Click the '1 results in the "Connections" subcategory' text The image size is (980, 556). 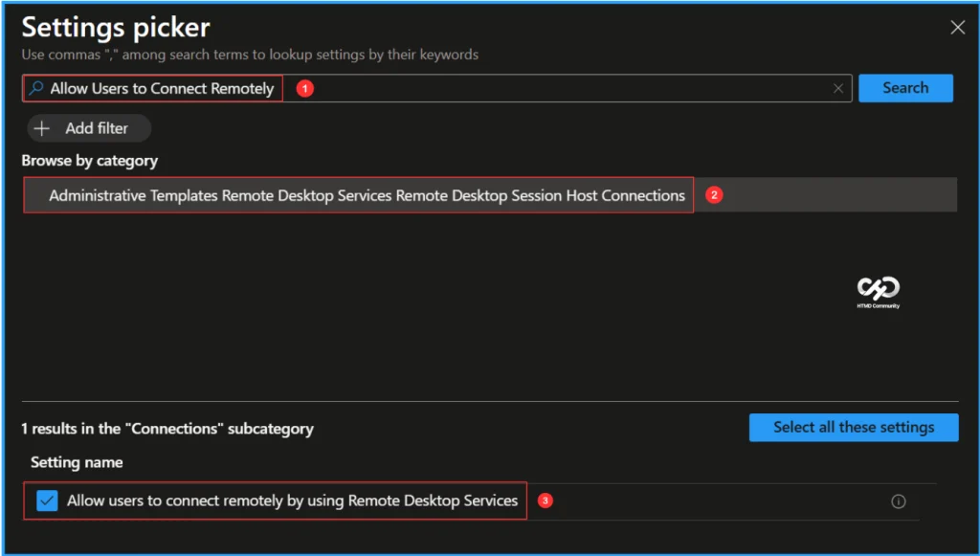coord(167,429)
